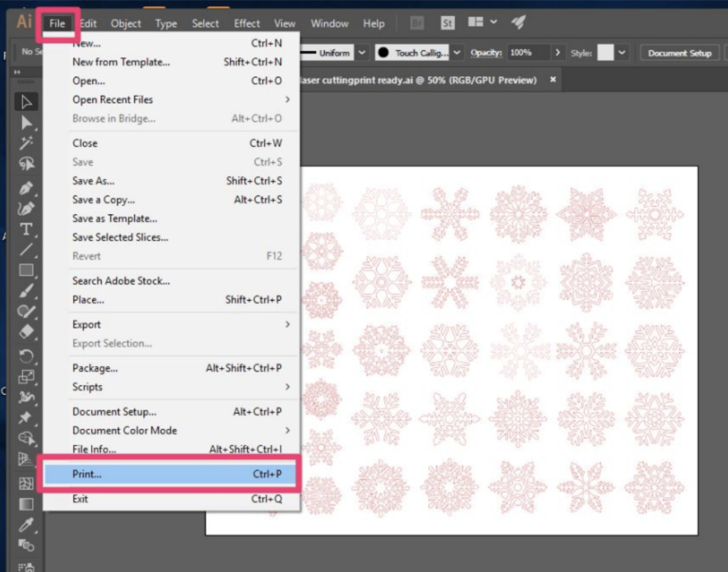The height and width of the screenshot is (572, 728).
Task: Click the Document Setup button
Action: click(679, 53)
